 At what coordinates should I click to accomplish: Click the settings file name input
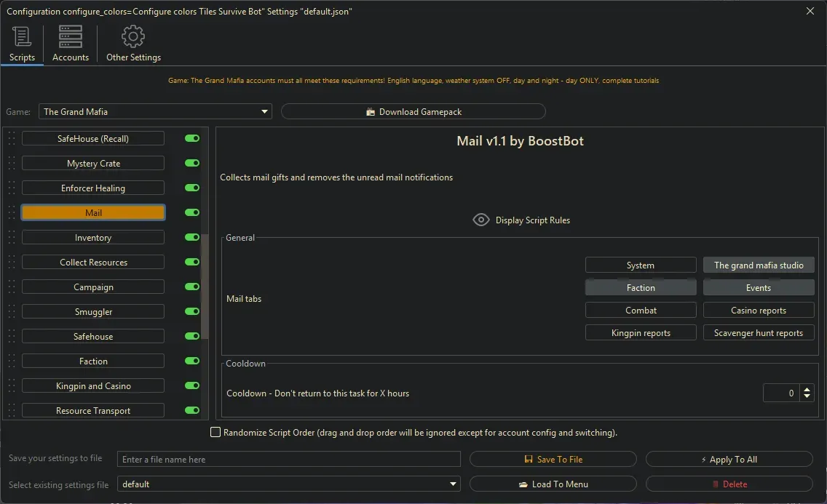point(288,459)
